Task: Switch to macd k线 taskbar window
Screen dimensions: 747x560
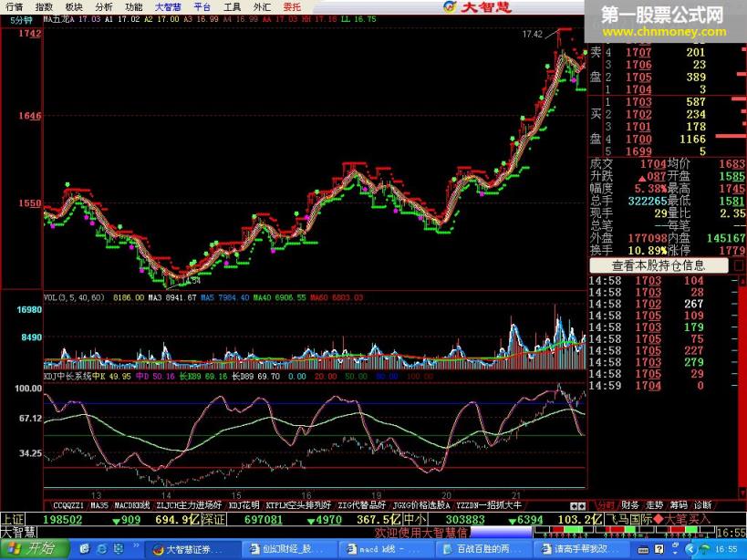Action: coord(387,550)
